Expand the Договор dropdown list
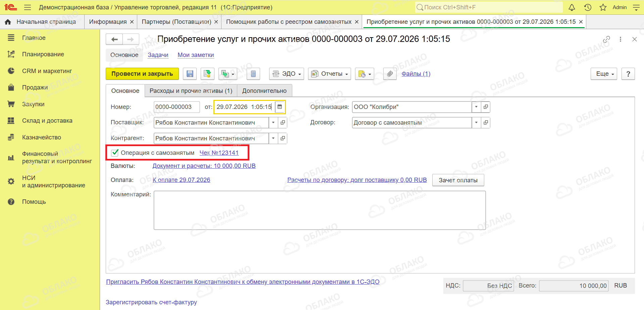The image size is (644, 310). coord(476,123)
